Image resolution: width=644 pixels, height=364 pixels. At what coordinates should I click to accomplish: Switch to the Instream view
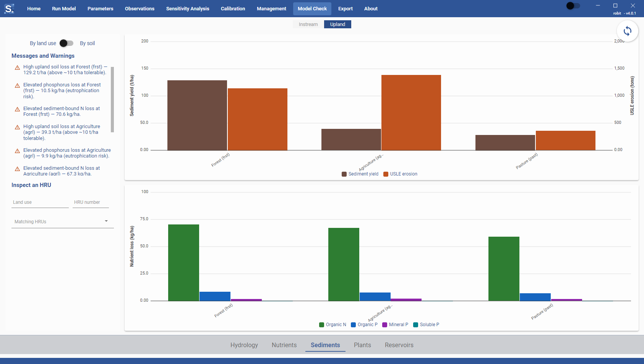pos(308,24)
